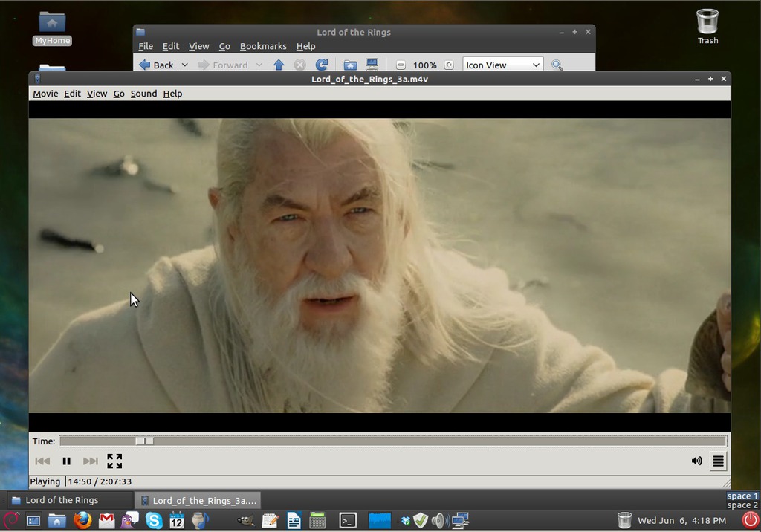
Task: Click the clock showing 4:18 PM
Action: point(681,520)
